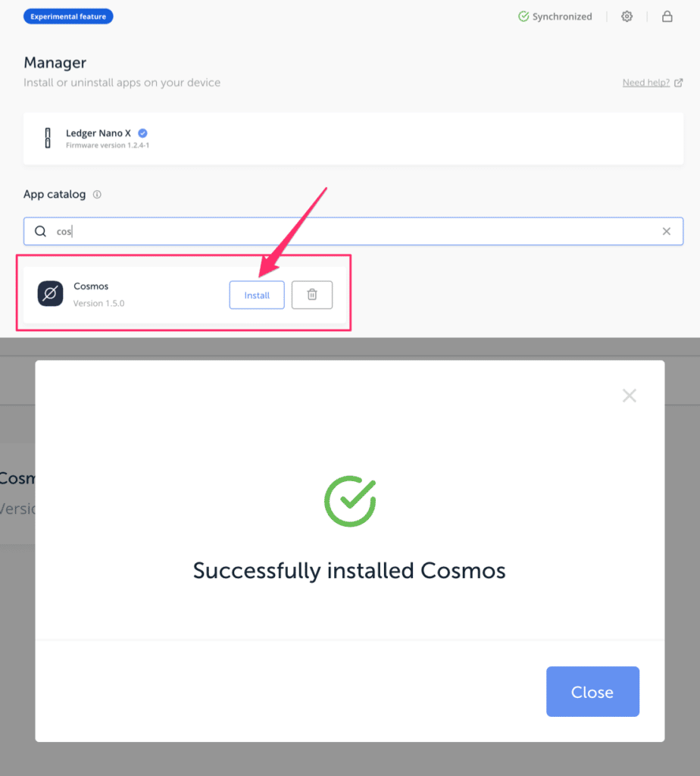This screenshot has width=700, height=776.
Task: Lock the app with the padlock icon
Action: 667,16
